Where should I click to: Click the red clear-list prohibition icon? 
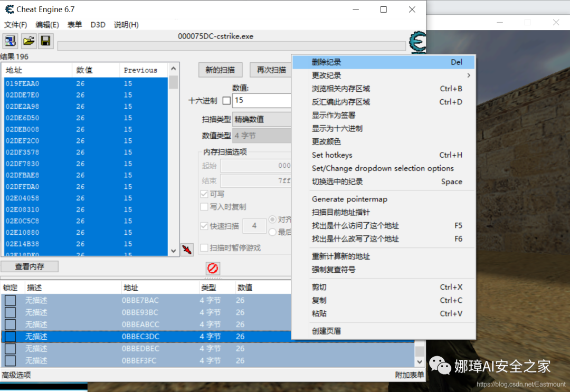pyautogui.click(x=213, y=269)
